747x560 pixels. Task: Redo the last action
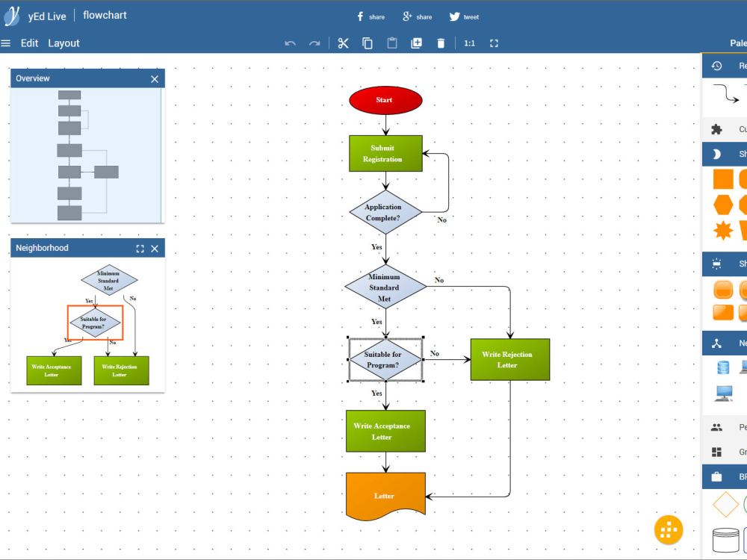314,43
